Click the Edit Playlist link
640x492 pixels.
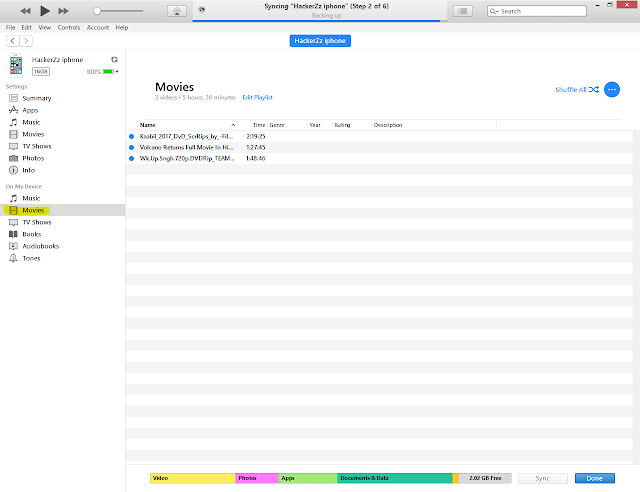[257, 98]
